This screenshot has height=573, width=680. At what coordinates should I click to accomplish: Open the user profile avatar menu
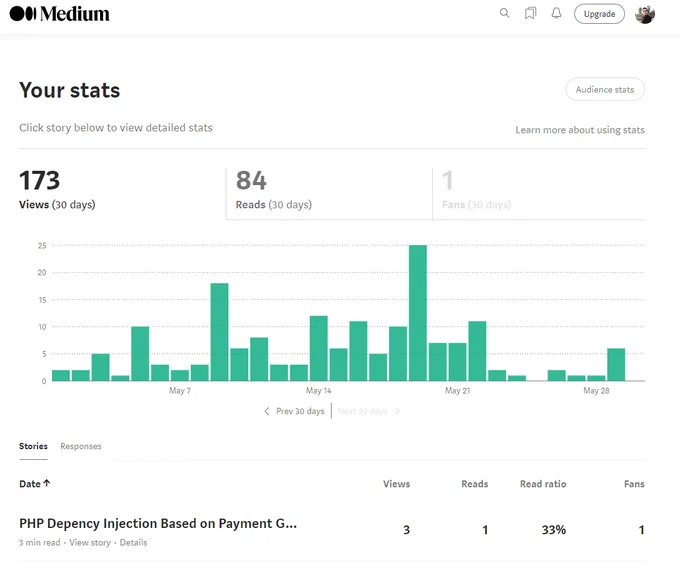pos(645,14)
